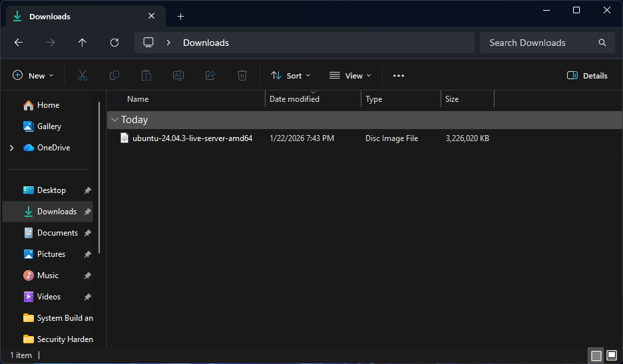
Task: Collapse the Today group header
Action: [115, 120]
